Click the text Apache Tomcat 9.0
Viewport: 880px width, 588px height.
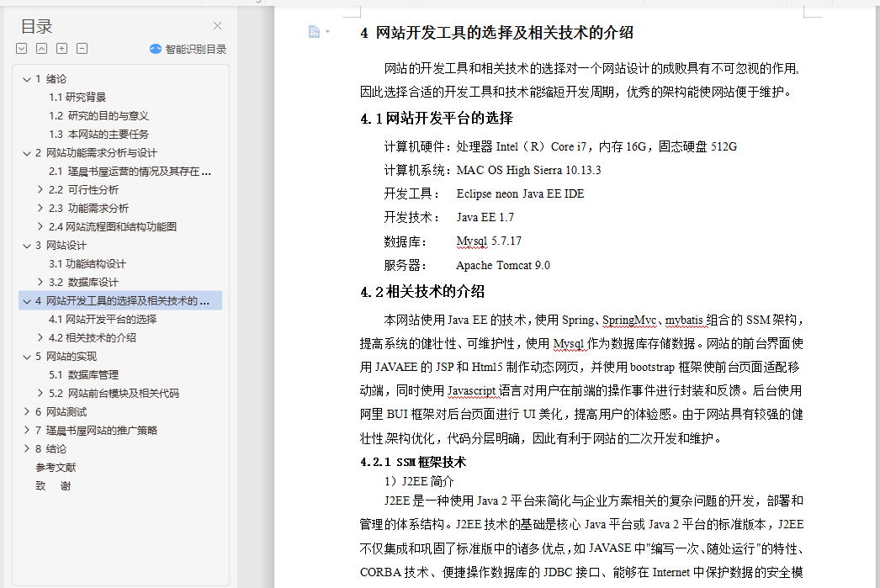tap(503, 265)
